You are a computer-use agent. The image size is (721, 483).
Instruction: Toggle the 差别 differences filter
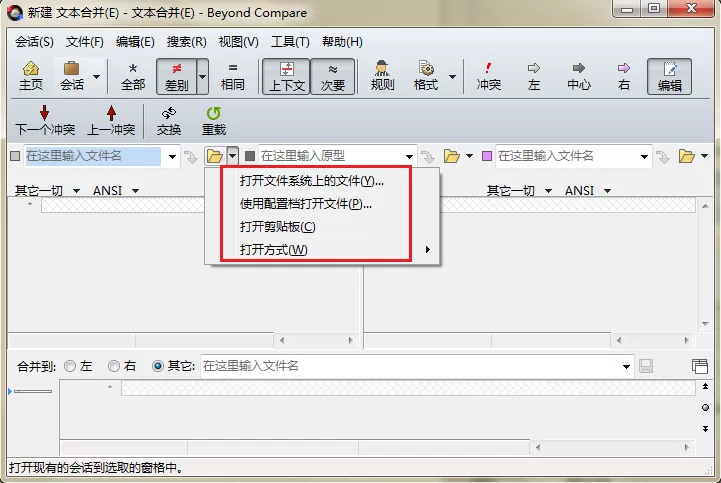tap(177, 76)
